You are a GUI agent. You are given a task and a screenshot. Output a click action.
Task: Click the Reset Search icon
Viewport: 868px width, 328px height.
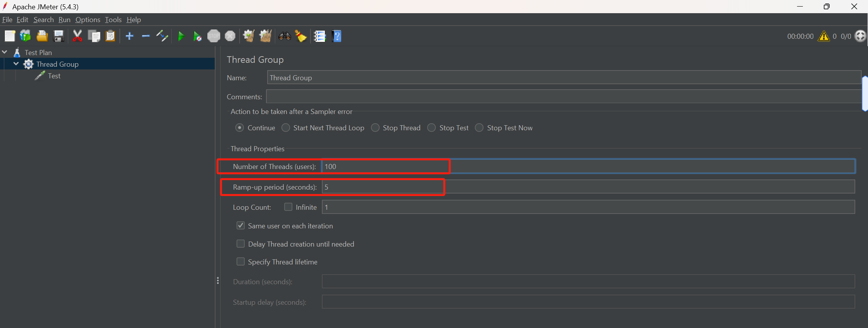[x=301, y=36]
